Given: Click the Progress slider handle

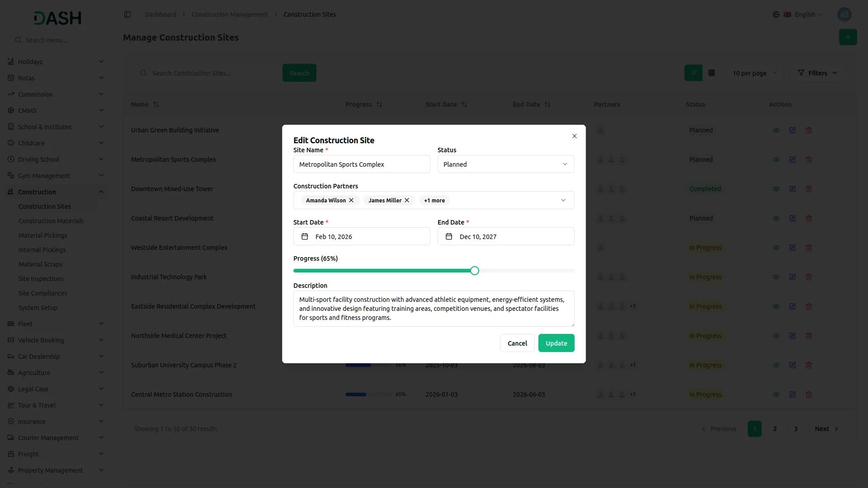Looking at the screenshot, I should (474, 271).
